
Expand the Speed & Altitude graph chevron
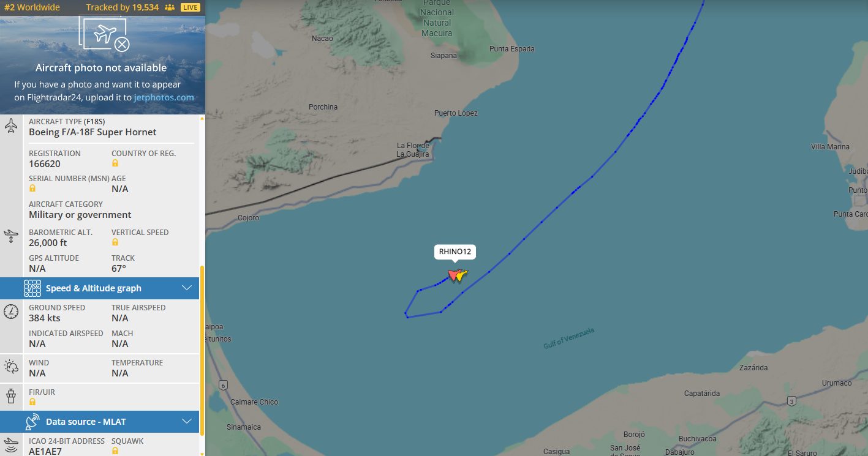coord(187,288)
